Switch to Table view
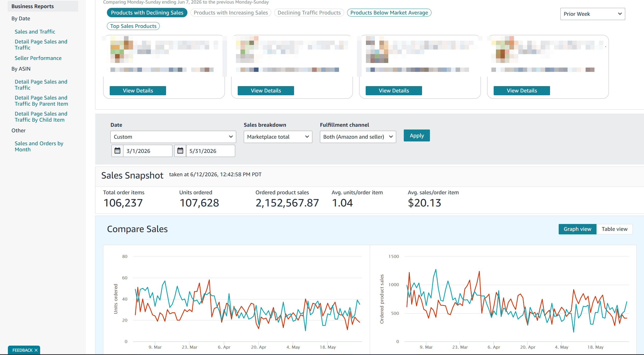The image size is (644, 355). pos(614,229)
